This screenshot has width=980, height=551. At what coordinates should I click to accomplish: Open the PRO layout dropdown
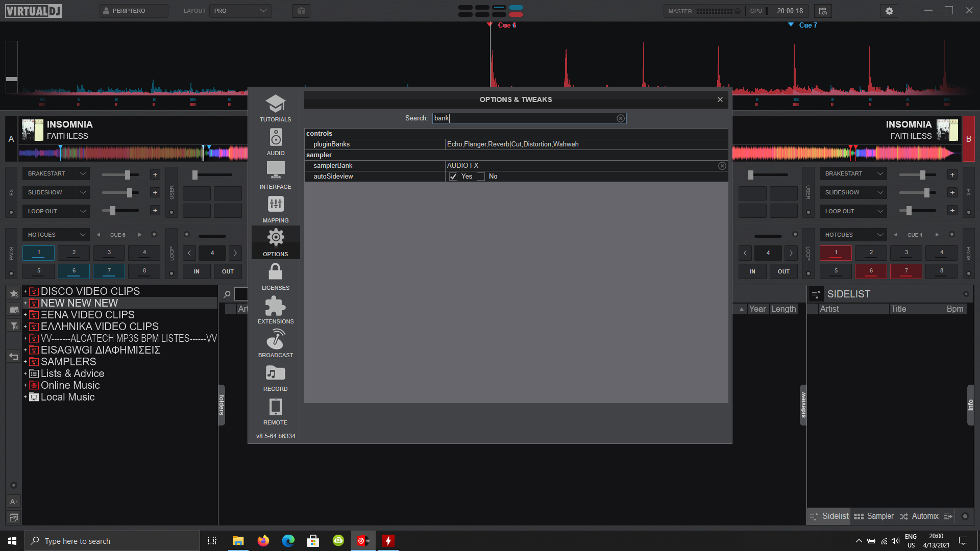coord(240,11)
